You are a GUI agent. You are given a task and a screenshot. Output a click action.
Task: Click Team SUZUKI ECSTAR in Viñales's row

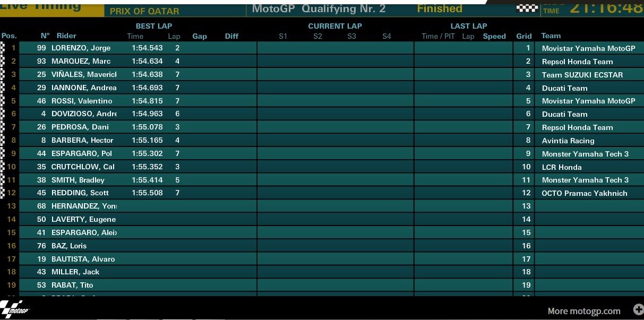click(582, 75)
